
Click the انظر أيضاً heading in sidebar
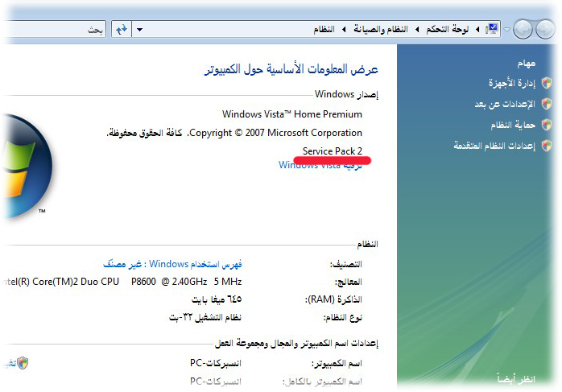click(516, 378)
